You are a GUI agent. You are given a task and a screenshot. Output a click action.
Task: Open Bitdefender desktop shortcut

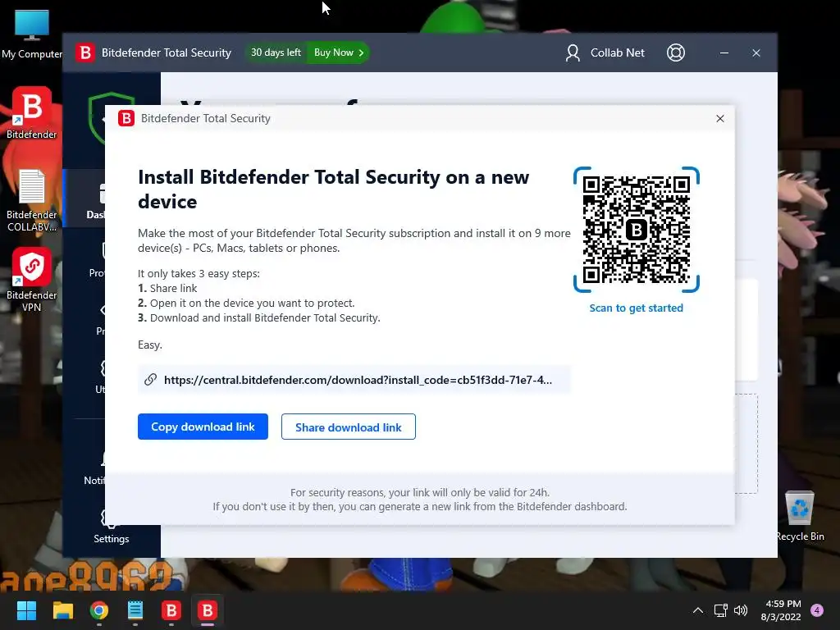[32, 113]
